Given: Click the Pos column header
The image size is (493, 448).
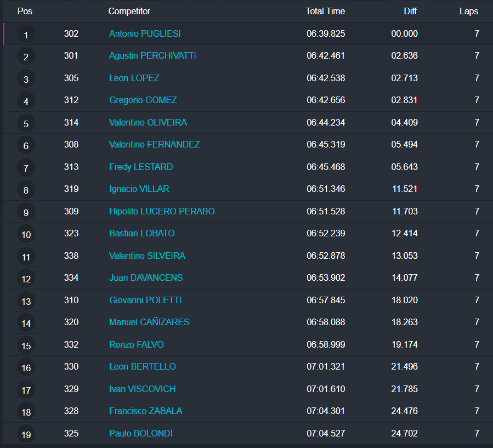Looking at the screenshot, I should tap(25, 11).
